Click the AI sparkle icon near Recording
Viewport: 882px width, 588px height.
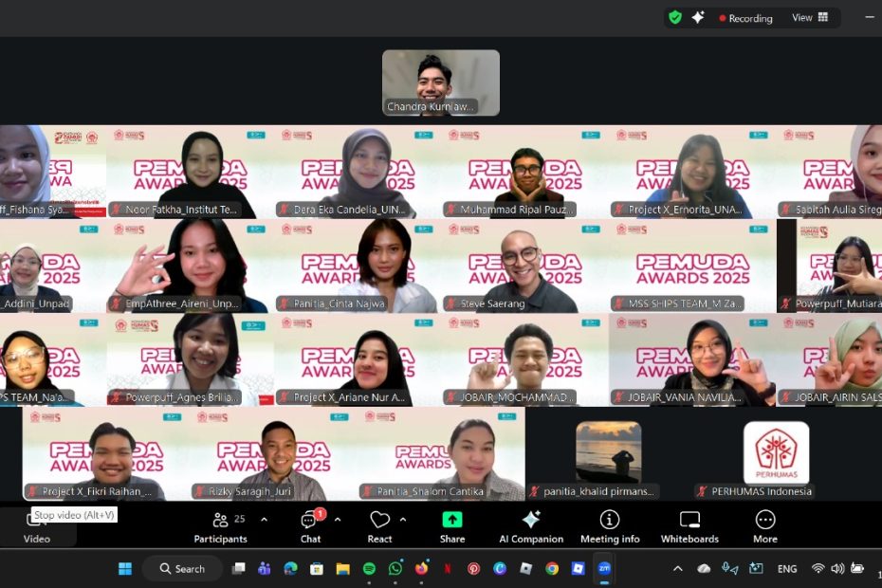click(698, 17)
